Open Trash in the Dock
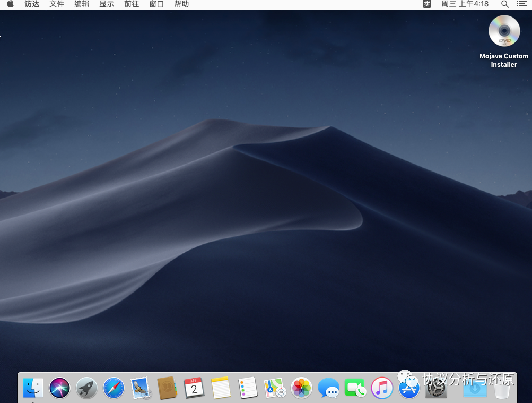This screenshot has width=532, height=403. click(x=501, y=388)
